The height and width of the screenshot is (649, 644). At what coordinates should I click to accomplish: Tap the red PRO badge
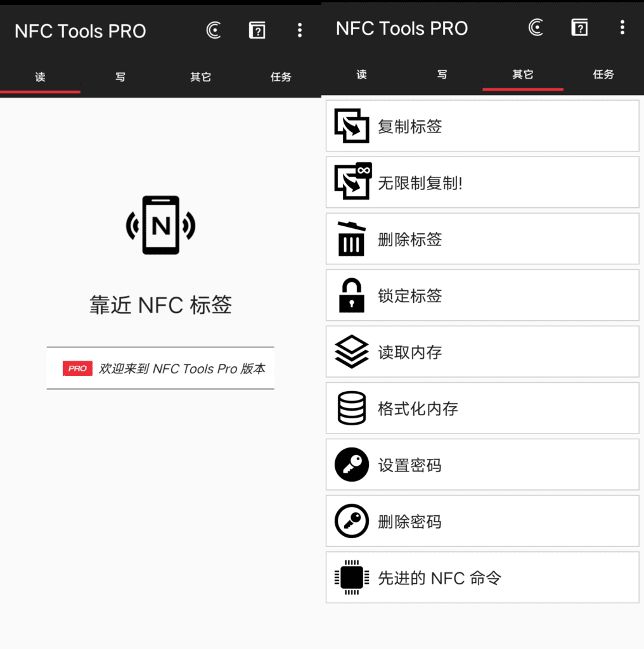(x=77, y=368)
